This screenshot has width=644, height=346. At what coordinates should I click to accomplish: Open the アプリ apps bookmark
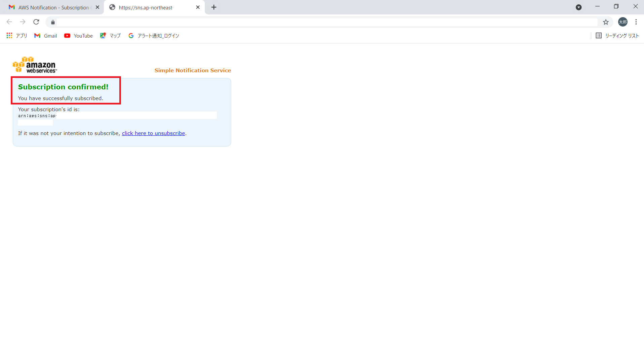[17, 36]
